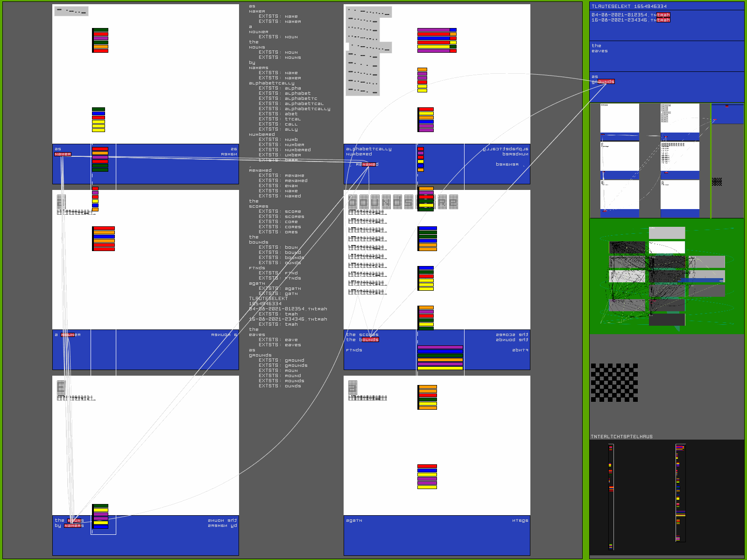Click the highlighted NOUNS in 'the NOUNS'
This screenshot has width=747, height=560.
(76, 520)
